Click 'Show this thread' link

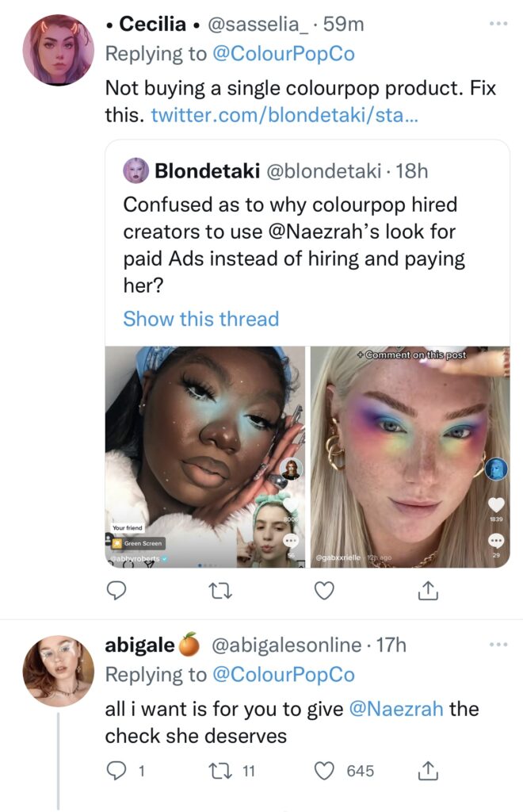pyautogui.click(x=200, y=319)
